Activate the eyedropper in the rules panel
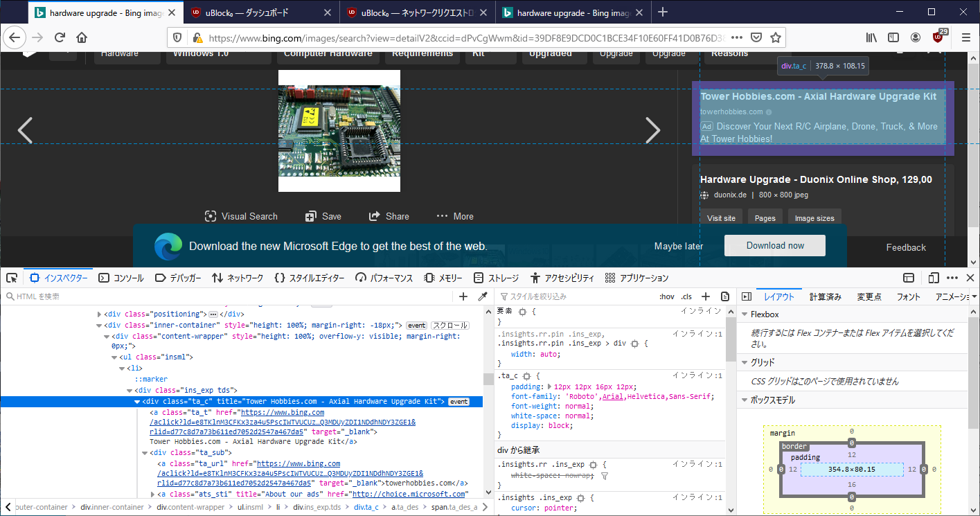This screenshot has height=516, width=980. click(x=483, y=296)
